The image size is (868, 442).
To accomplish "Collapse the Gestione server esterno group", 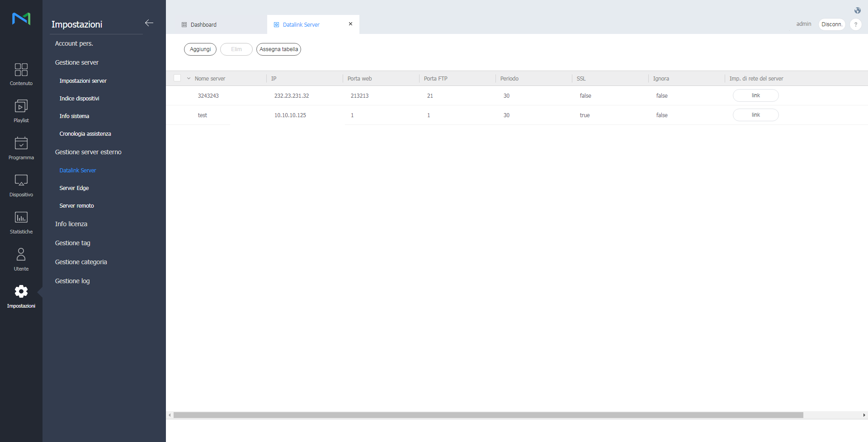I will [88, 152].
